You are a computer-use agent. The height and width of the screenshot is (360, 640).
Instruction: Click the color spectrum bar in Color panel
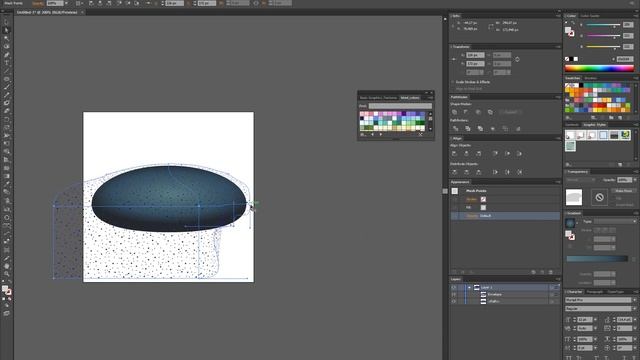(599, 69)
